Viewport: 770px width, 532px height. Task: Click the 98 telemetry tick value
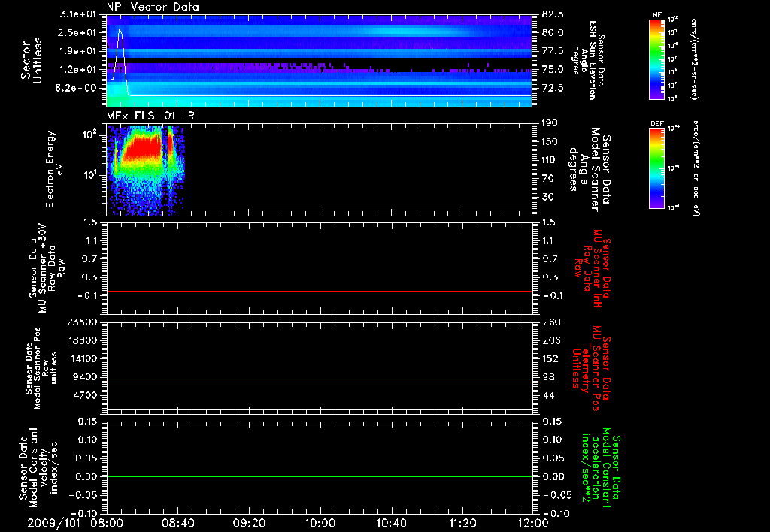tap(547, 377)
